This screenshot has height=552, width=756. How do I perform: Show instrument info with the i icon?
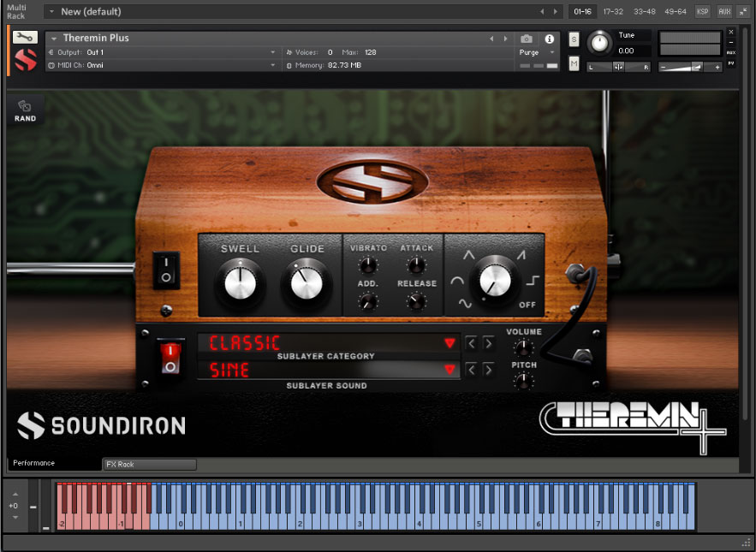click(549, 39)
